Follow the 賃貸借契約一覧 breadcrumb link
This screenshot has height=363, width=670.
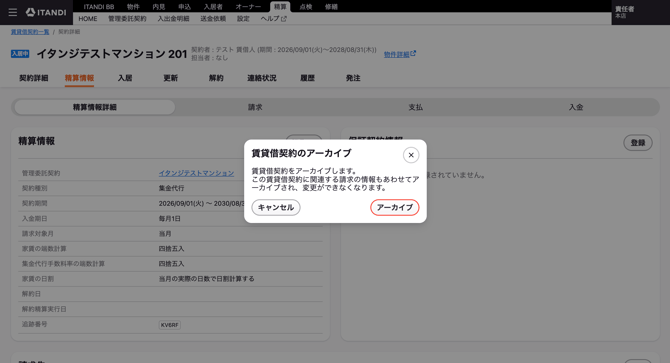tap(30, 32)
